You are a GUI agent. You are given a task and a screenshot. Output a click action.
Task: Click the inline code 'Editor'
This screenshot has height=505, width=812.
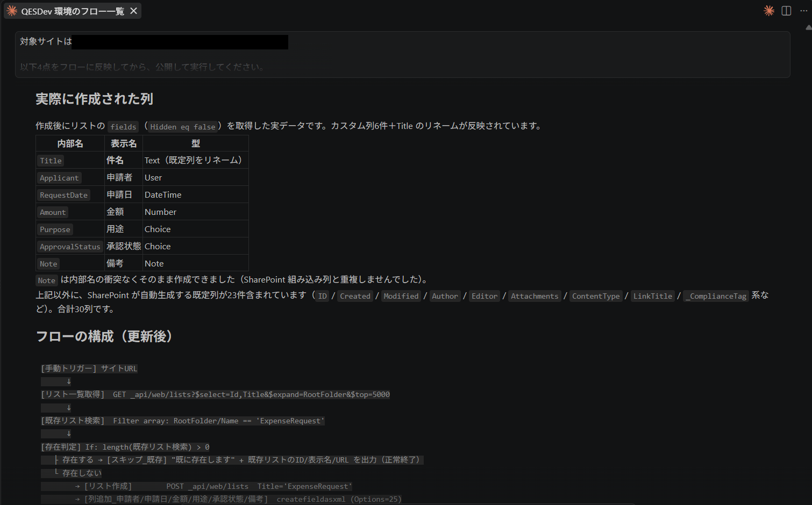(x=485, y=296)
